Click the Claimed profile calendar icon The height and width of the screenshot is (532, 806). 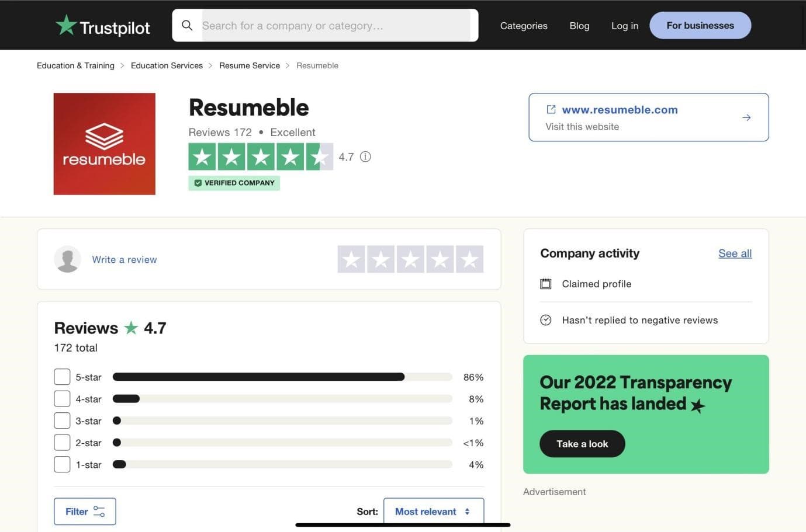(546, 284)
